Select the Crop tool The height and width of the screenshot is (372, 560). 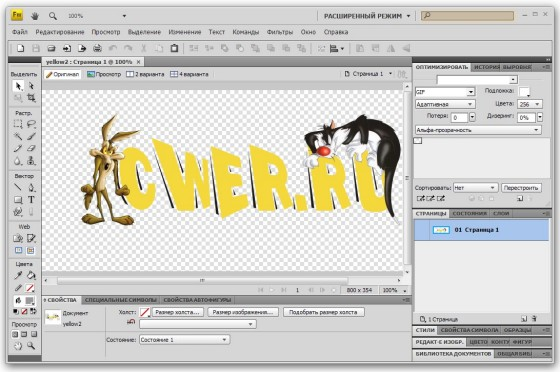31,97
